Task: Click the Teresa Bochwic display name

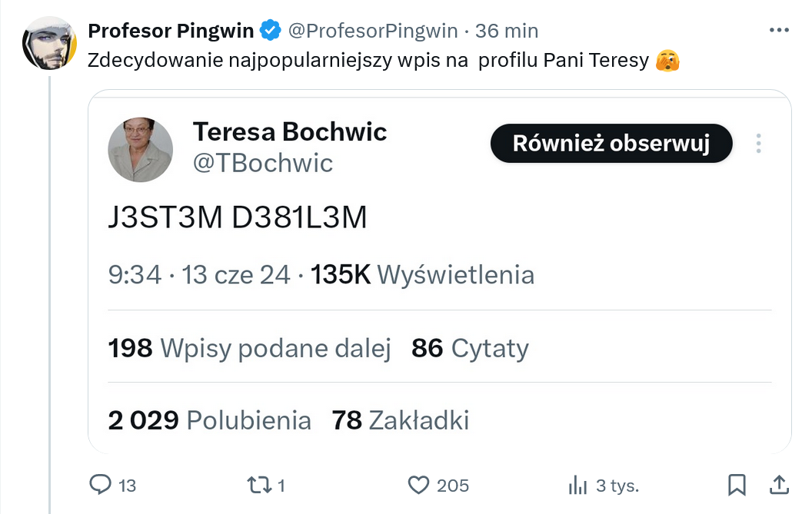Action: point(290,131)
